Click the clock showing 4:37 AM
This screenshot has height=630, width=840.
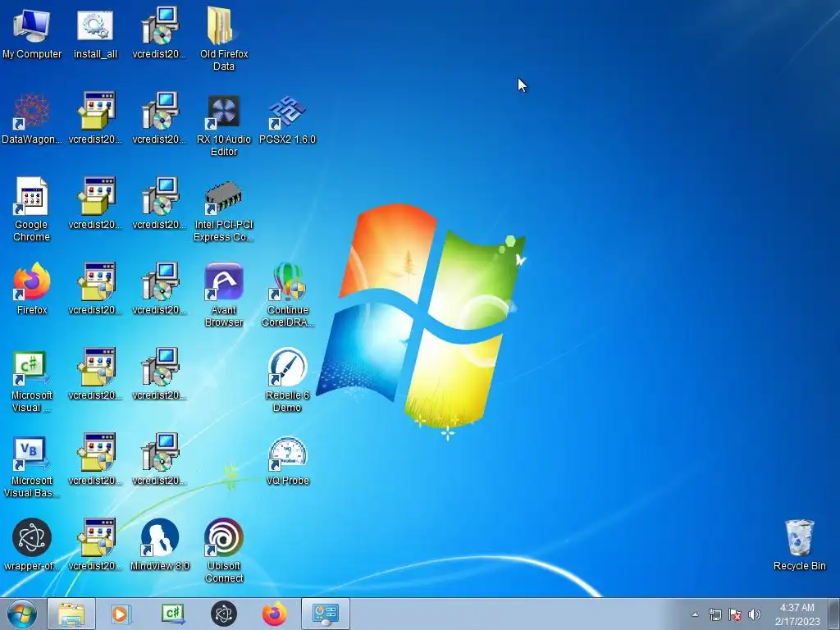pyautogui.click(x=797, y=614)
